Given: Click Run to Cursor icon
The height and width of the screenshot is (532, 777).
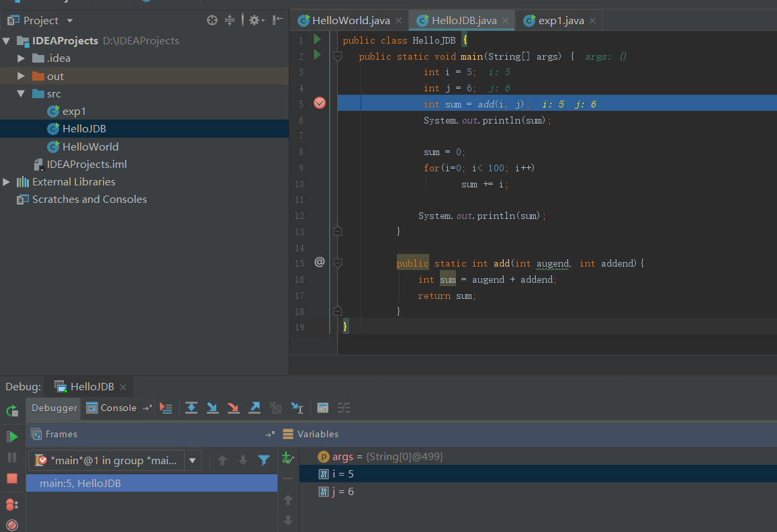Looking at the screenshot, I should pyautogui.click(x=297, y=408).
